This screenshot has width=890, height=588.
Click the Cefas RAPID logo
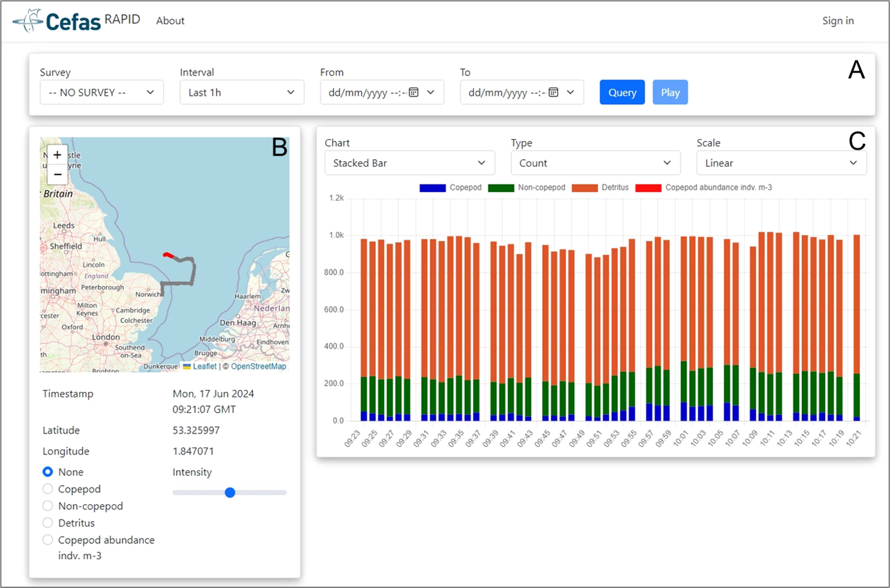(x=76, y=20)
